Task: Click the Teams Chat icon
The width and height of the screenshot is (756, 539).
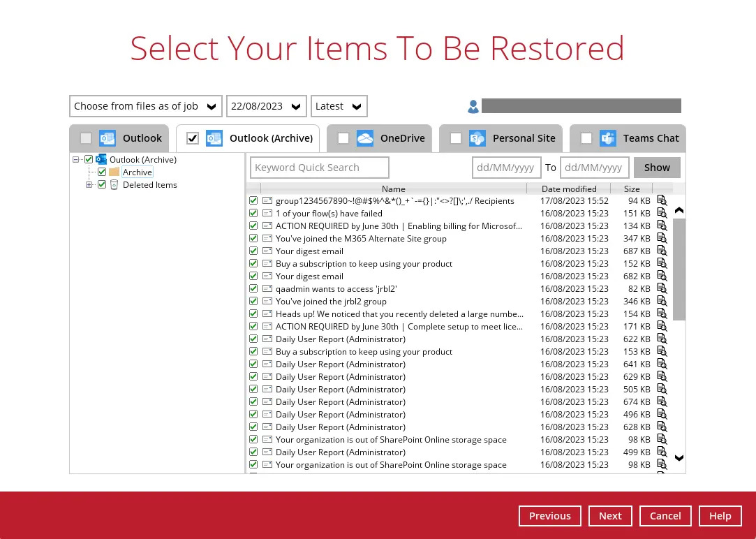Action: click(x=608, y=138)
